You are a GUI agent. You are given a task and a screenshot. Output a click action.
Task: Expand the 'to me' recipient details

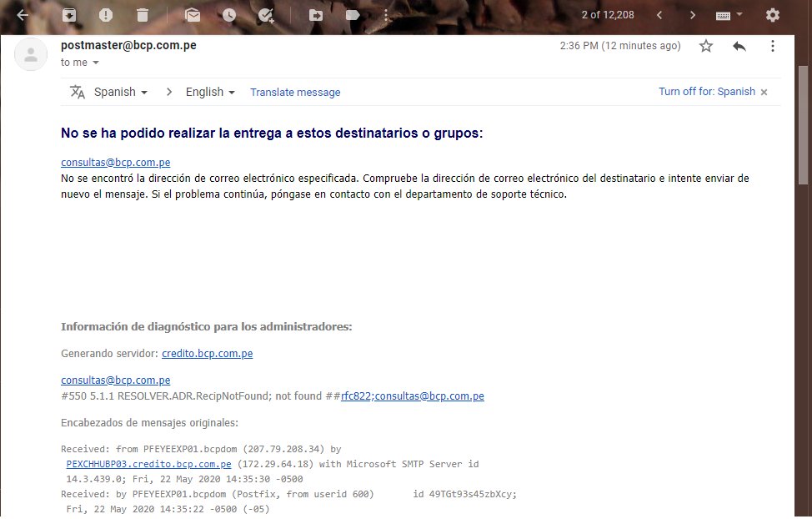pyautogui.click(x=96, y=63)
